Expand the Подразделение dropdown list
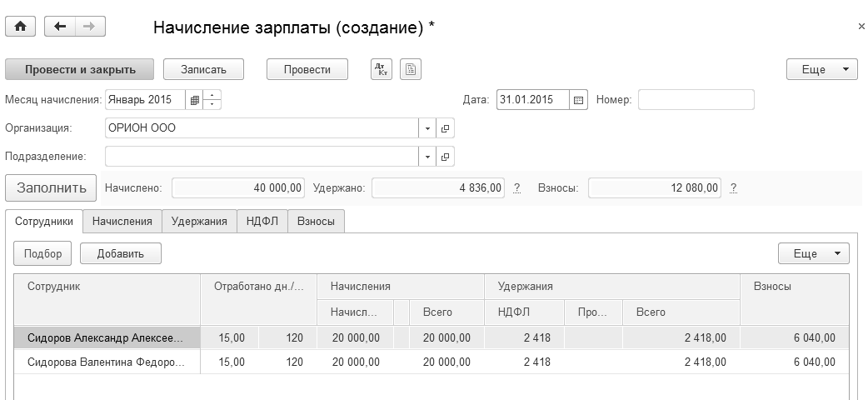 coord(427,157)
